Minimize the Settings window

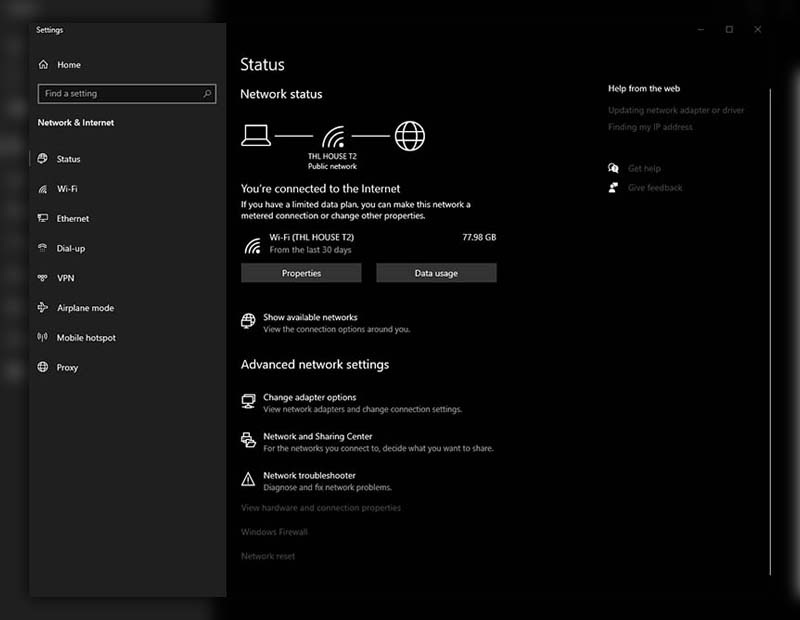coord(701,30)
